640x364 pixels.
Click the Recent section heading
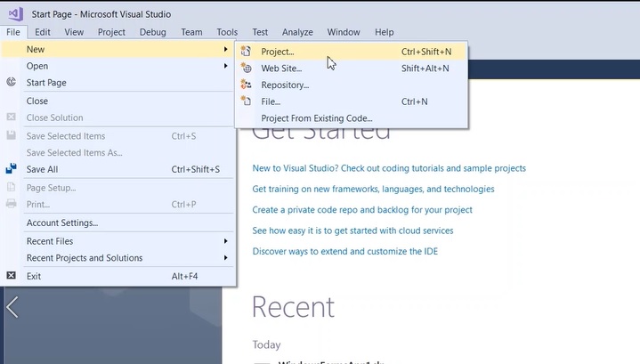point(293,307)
